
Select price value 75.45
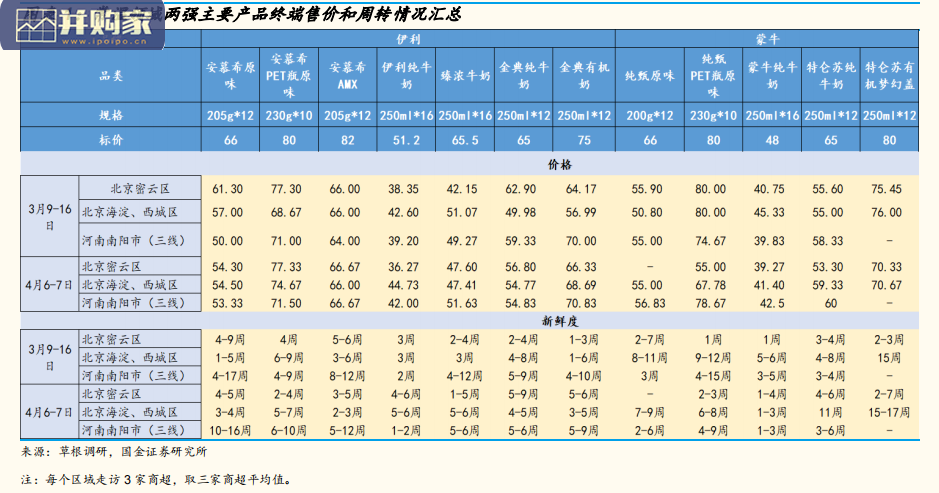(886, 189)
